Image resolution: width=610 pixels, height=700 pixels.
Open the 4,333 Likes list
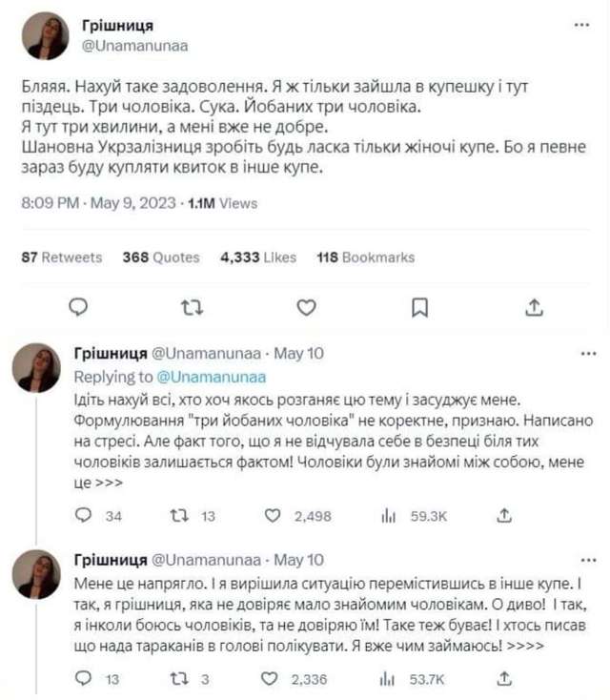point(257,257)
